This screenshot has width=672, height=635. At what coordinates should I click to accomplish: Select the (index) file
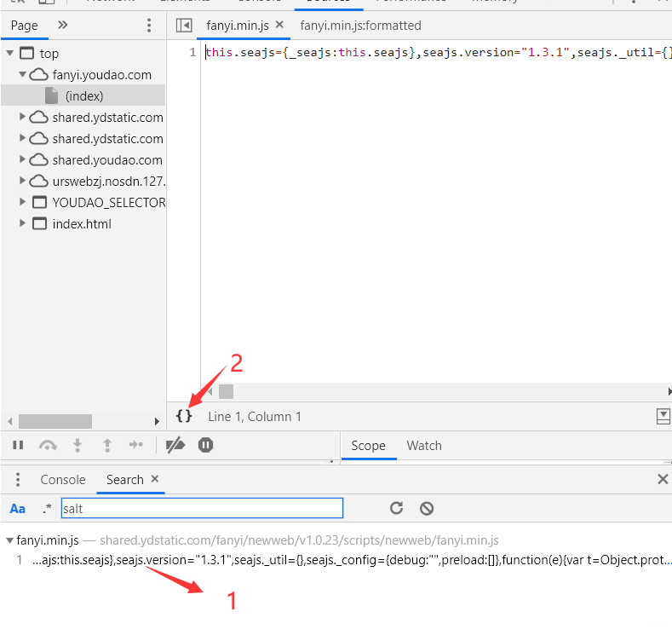click(83, 95)
